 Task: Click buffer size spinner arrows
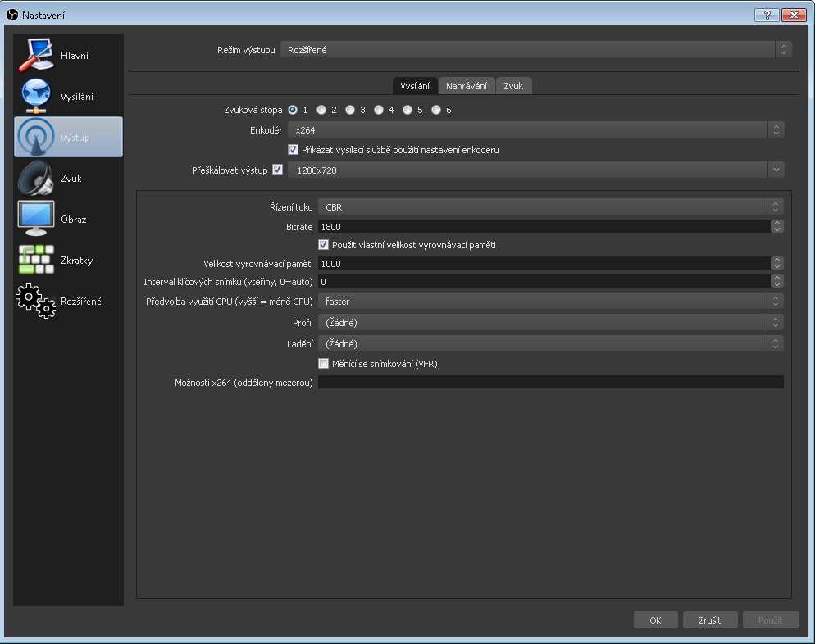(x=777, y=263)
